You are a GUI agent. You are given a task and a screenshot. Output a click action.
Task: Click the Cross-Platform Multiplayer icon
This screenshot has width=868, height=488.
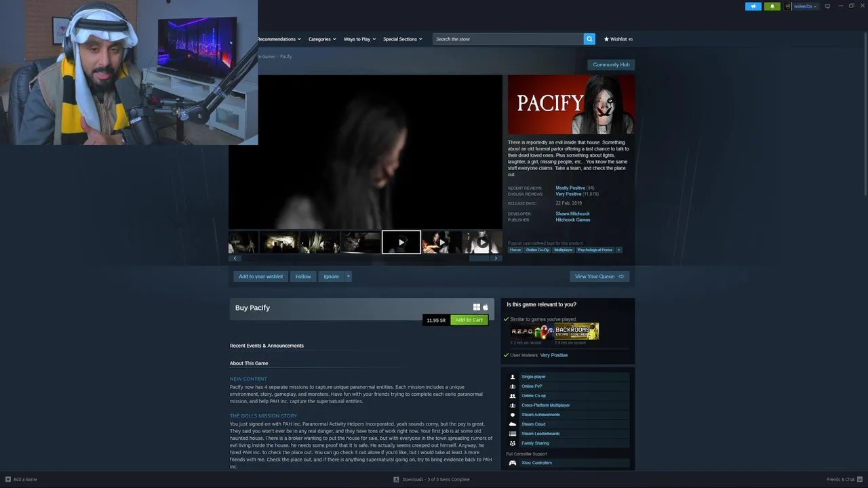pyautogui.click(x=513, y=405)
